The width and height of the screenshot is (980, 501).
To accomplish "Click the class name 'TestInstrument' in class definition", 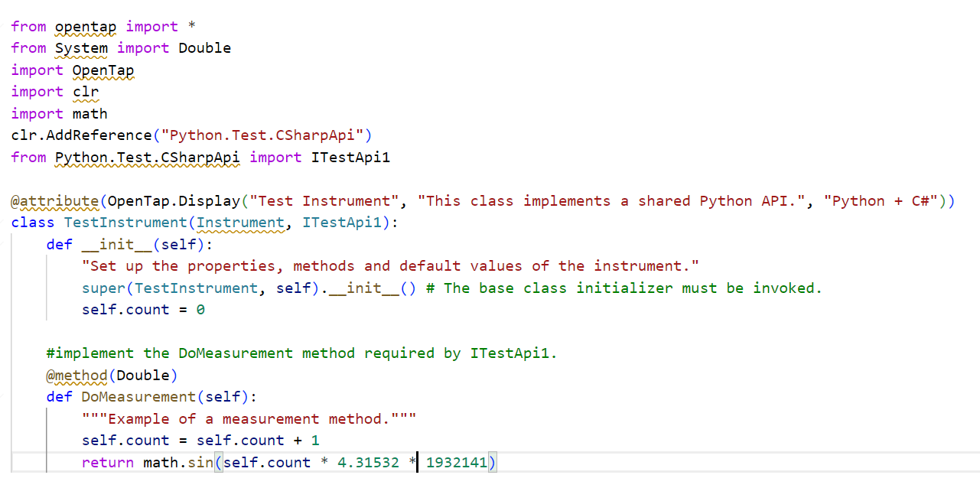I will (125, 223).
